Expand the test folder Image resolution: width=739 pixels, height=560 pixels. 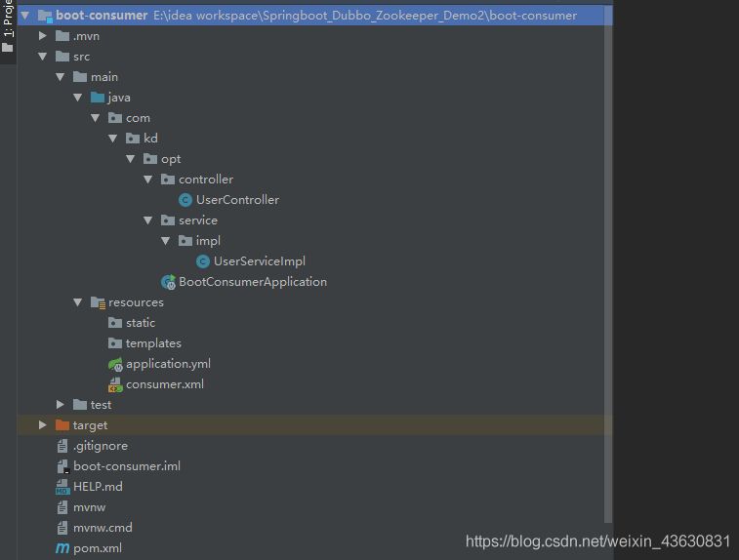click(60, 405)
